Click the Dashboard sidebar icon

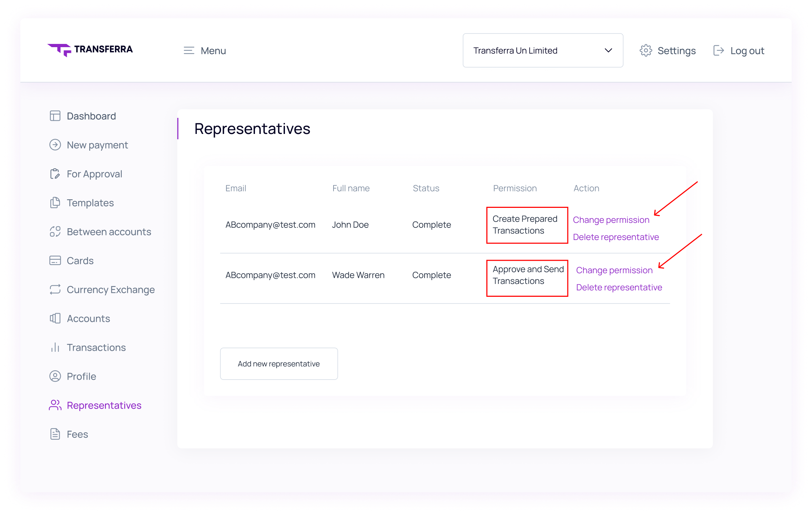55,116
